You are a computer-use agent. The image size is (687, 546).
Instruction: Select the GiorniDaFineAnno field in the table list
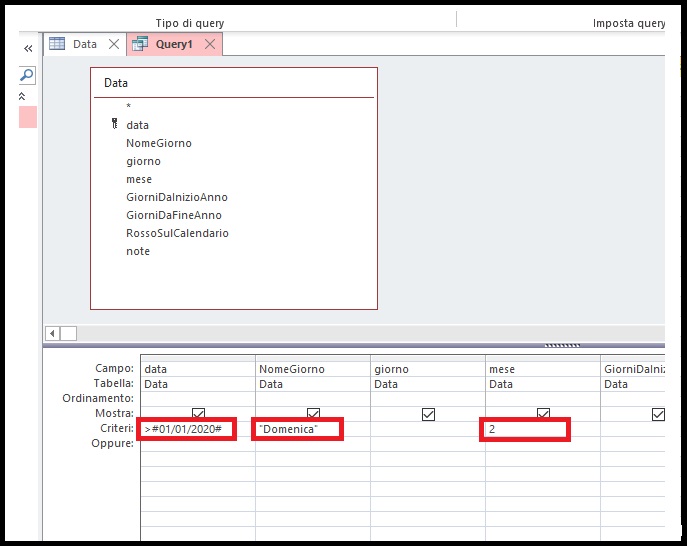[x=174, y=215]
